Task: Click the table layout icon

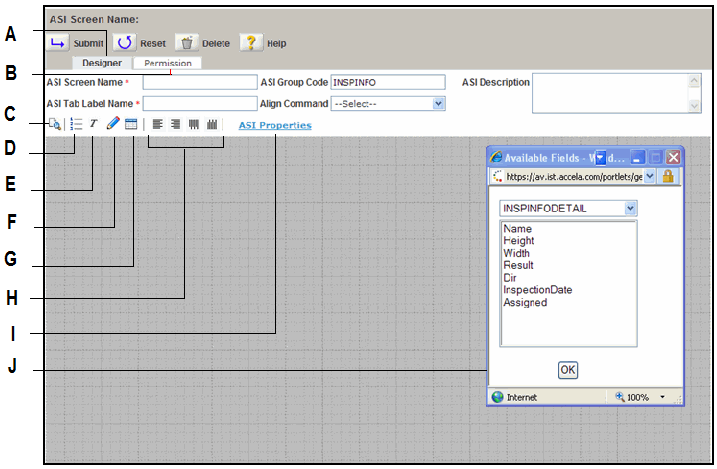Action: click(x=131, y=125)
